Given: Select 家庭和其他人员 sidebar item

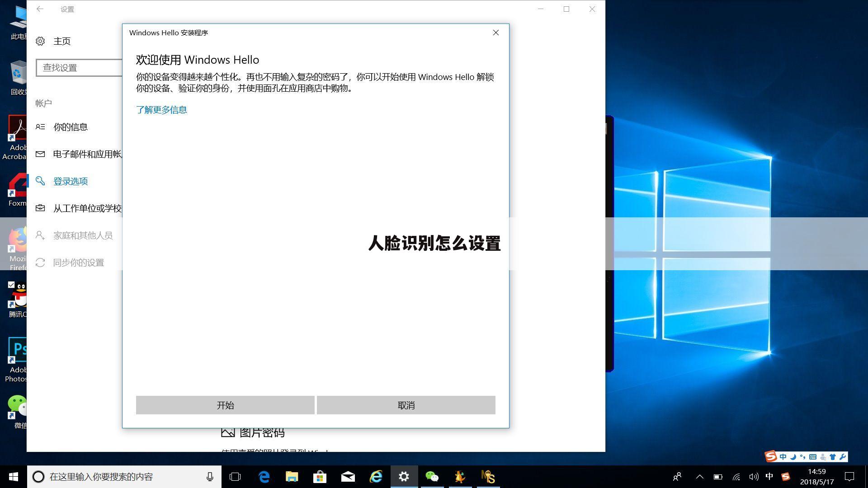Looking at the screenshot, I should pos(75,235).
